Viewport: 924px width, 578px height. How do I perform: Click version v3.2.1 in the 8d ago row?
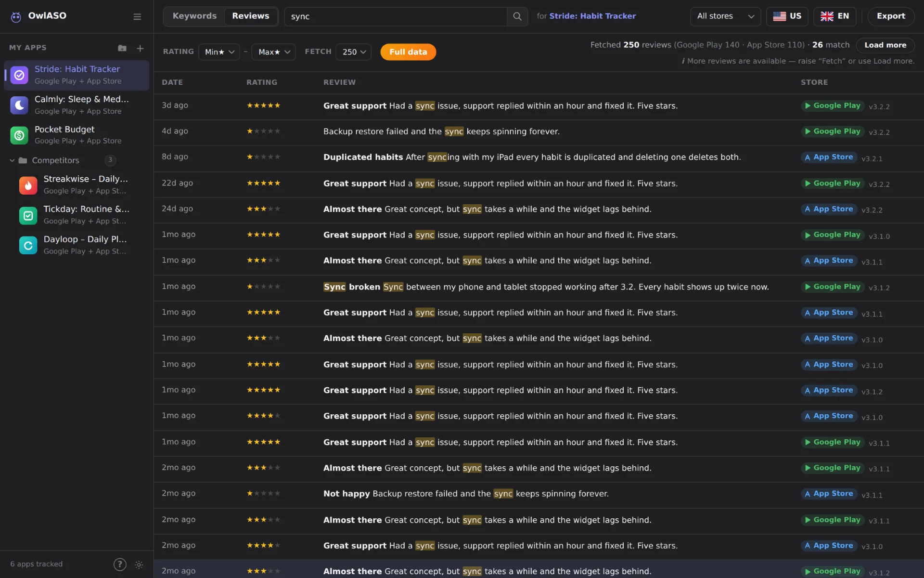click(872, 158)
